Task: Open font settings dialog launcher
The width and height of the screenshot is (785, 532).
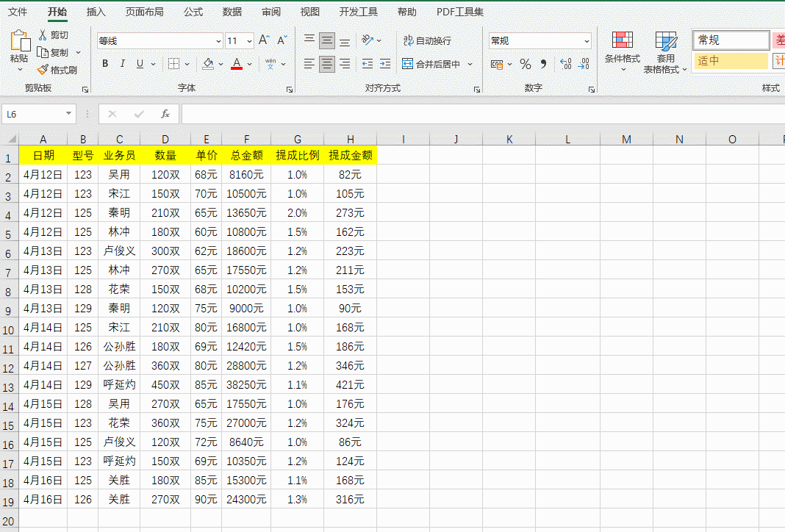Action: pyautogui.click(x=290, y=90)
